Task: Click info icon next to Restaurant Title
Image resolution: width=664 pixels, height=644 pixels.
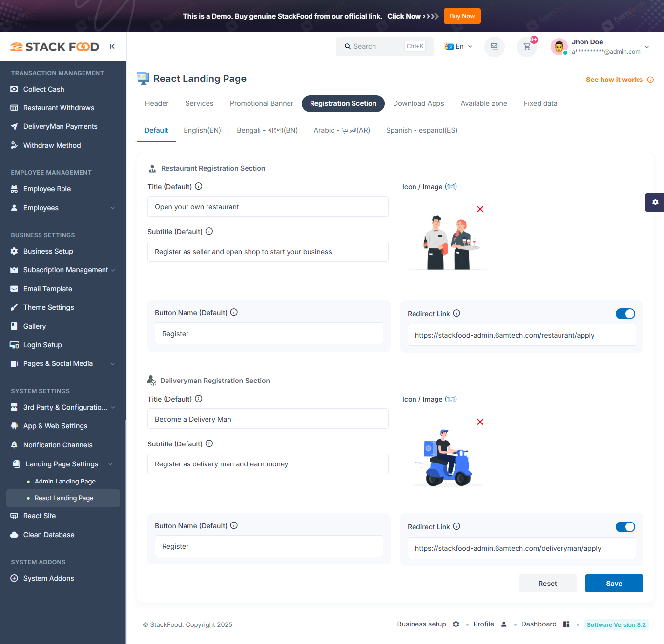Action: click(199, 186)
